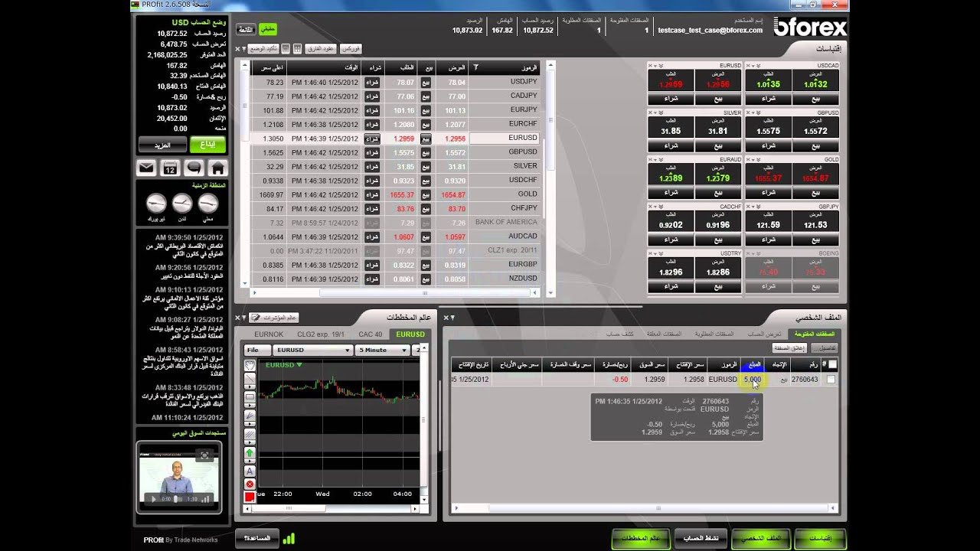The height and width of the screenshot is (551, 980).
Task: Click the New York clock icon
Action: [156, 204]
